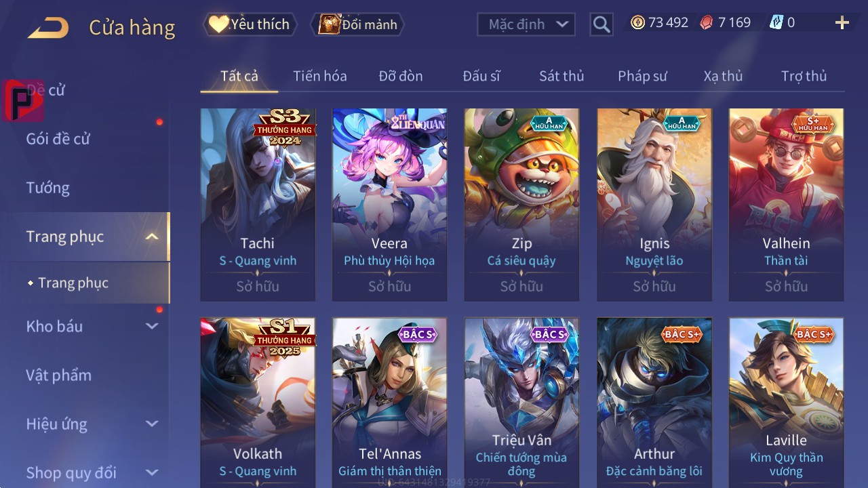Select the Gói đề cử sidebar item
The image size is (868, 488).
pyautogui.click(x=58, y=139)
